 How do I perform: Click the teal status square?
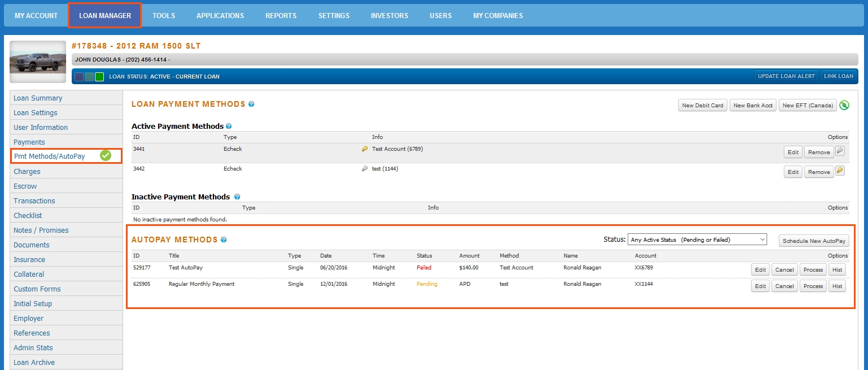pyautogui.click(x=89, y=77)
